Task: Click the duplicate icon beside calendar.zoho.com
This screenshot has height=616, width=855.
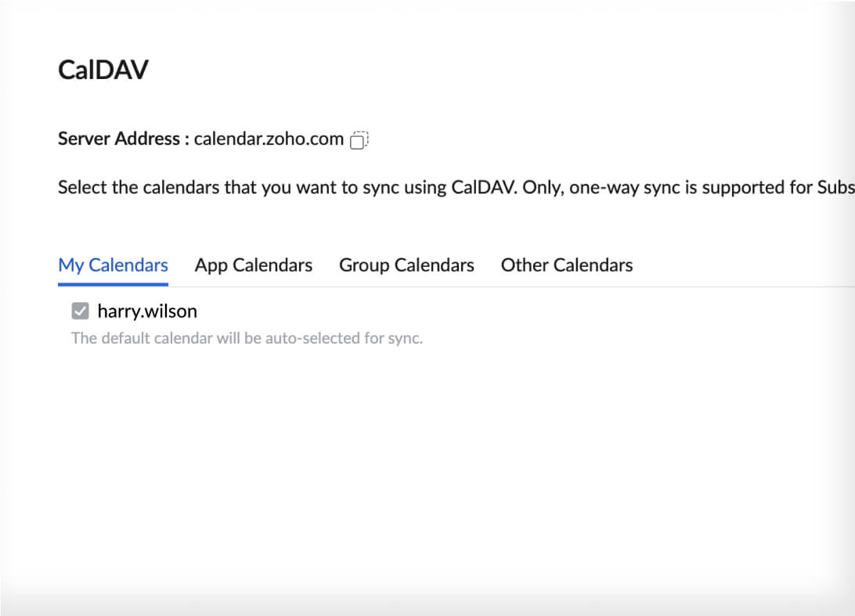Action: (x=359, y=139)
